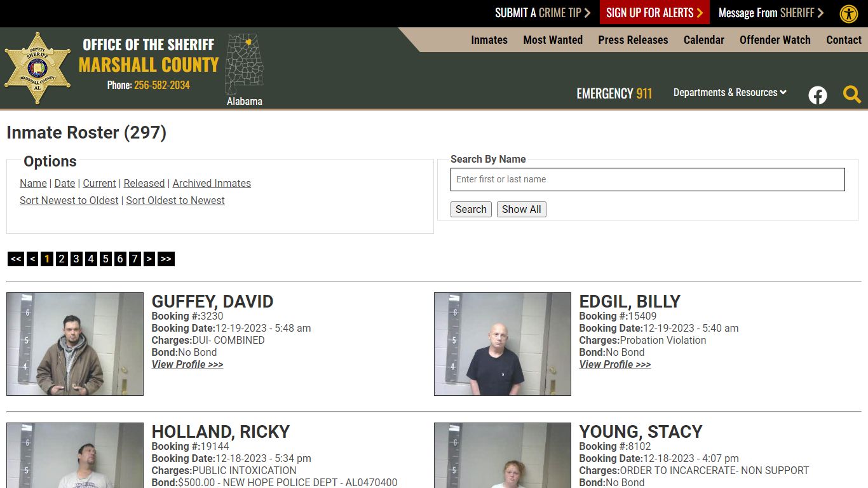Click the Inmate Roster (297) heading
The width and height of the screenshot is (868, 488).
[86, 132]
